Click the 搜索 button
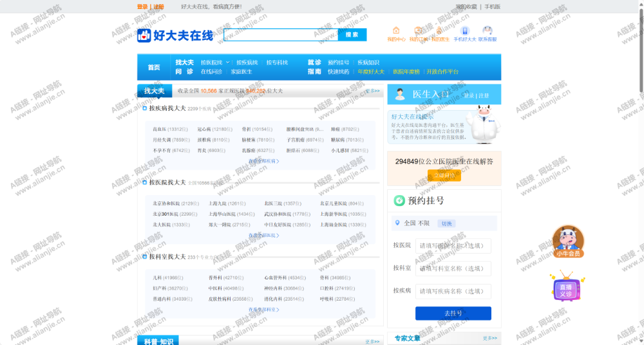This screenshot has height=345, width=644. click(x=352, y=35)
